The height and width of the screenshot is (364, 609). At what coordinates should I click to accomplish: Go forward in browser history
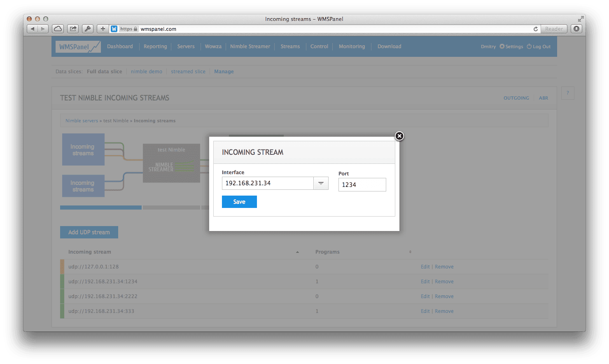43,29
